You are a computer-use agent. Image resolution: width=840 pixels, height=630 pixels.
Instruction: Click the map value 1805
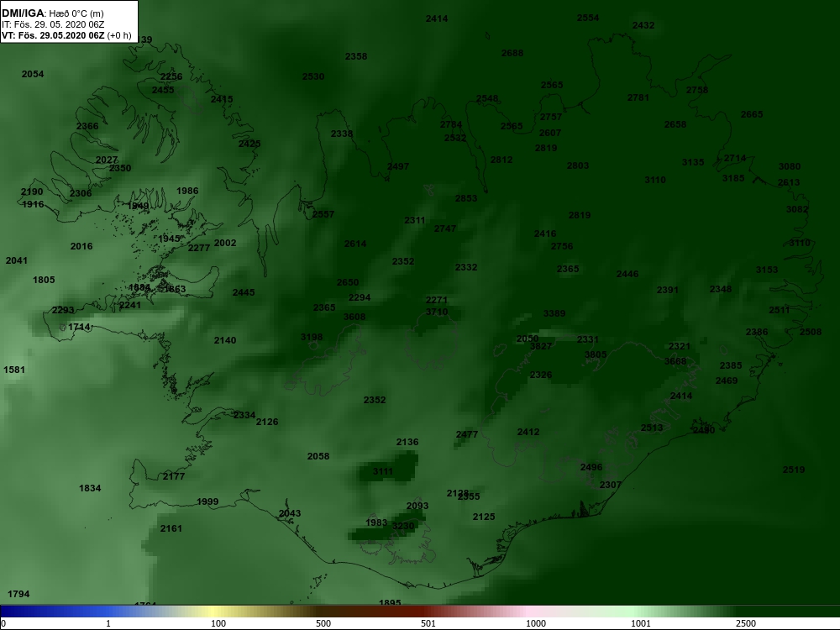click(x=44, y=280)
